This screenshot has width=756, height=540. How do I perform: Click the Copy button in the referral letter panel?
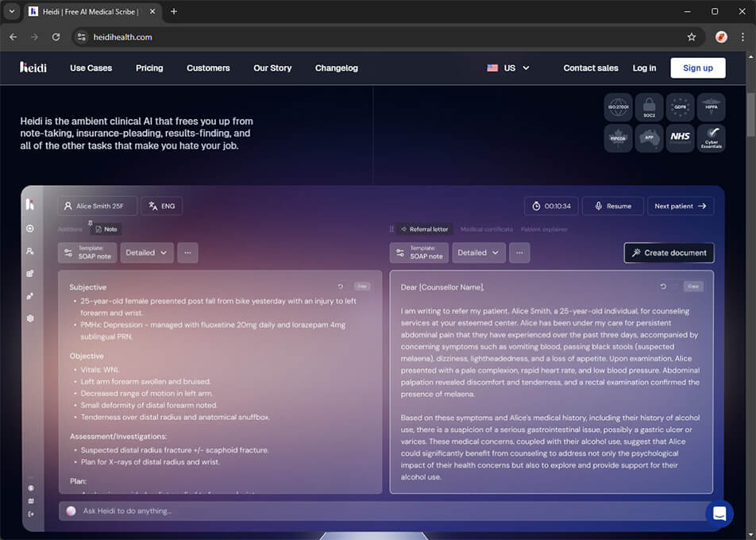pos(693,287)
